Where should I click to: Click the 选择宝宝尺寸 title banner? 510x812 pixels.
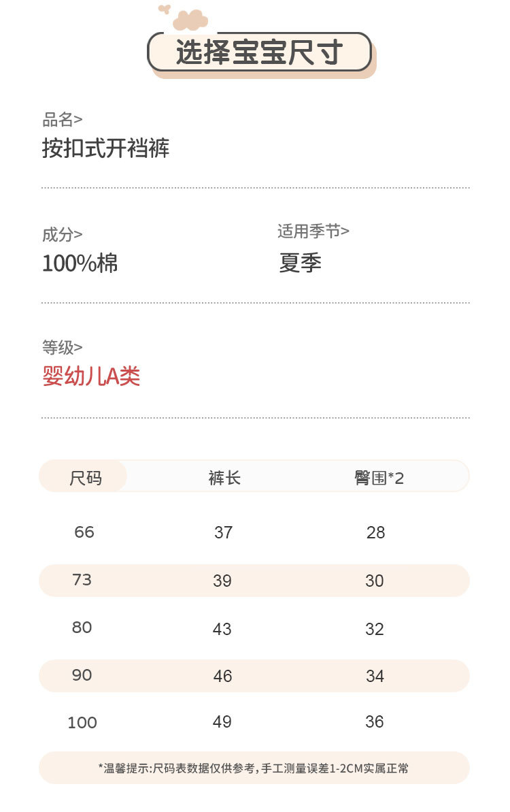(259, 52)
